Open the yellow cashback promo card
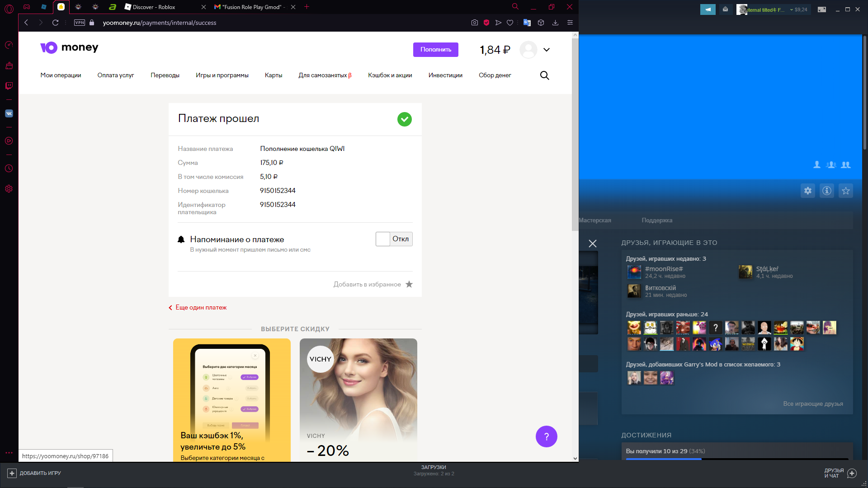The height and width of the screenshot is (488, 868). (x=232, y=400)
